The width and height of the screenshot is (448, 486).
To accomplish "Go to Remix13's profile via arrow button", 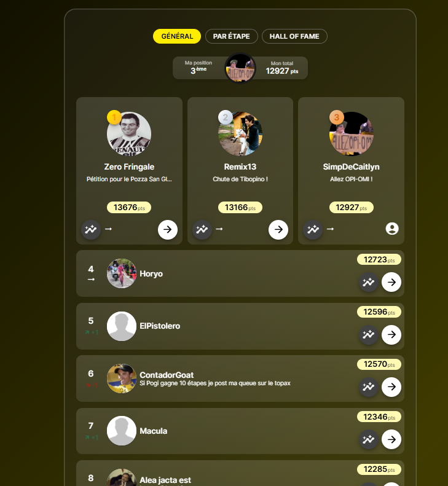I will [x=278, y=230].
